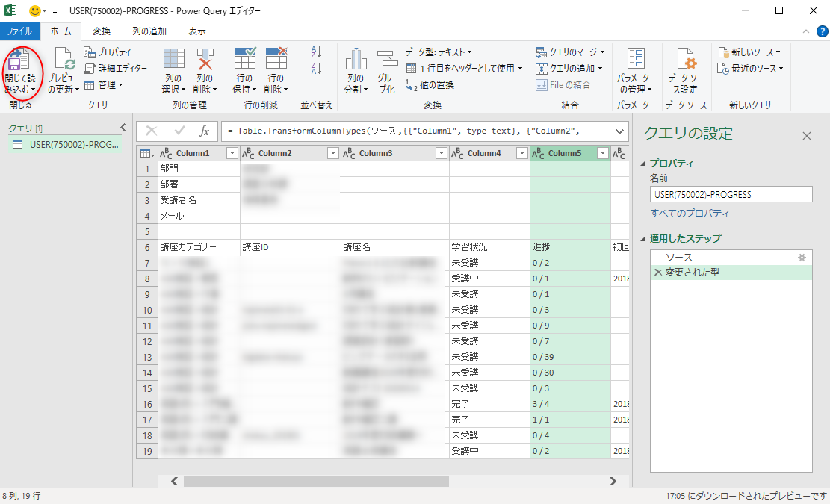830x504 pixels.
Task: Open the 新しいソース dropdown
Action: click(x=749, y=52)
